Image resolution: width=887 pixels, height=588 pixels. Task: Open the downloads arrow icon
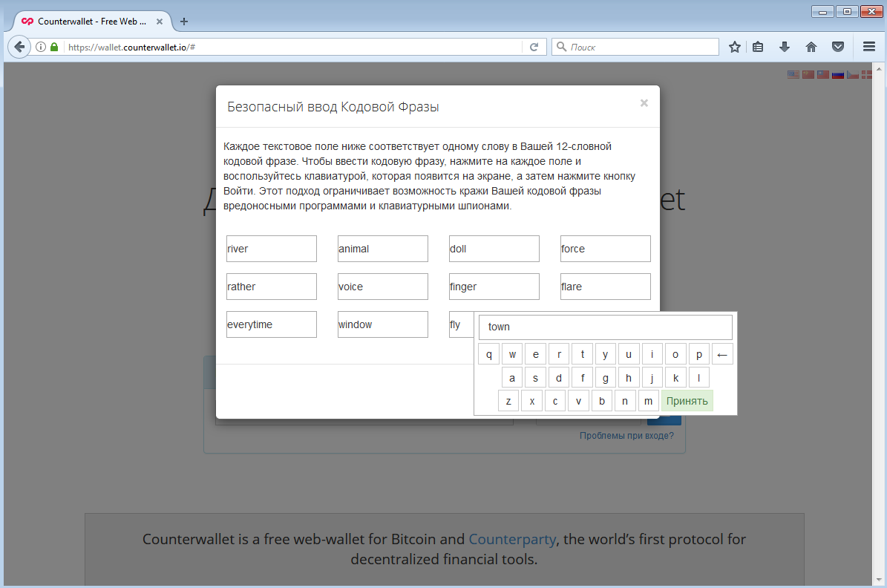click(784, 47)
